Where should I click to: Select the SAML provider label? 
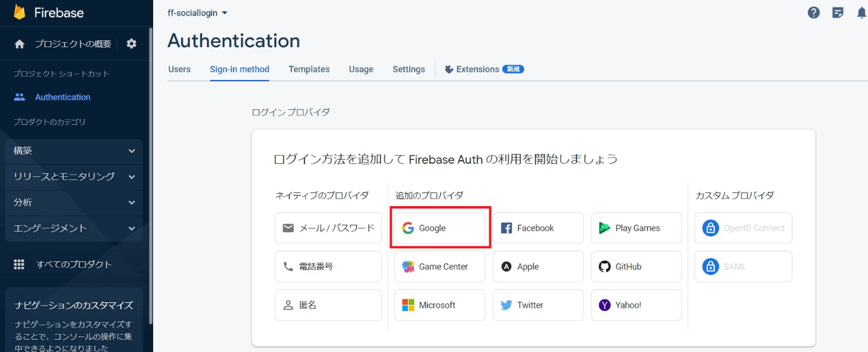[x=735, y=266]
